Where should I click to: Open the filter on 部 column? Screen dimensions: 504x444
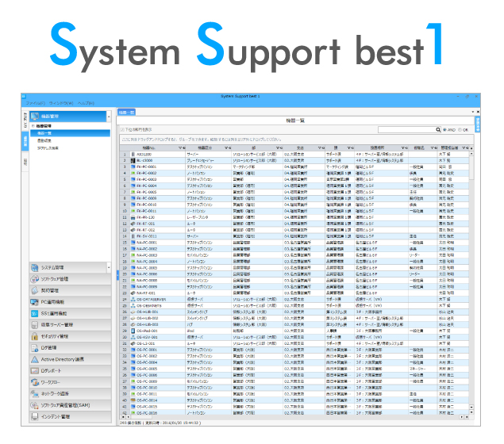pyautogui.click(x=279, y=148)
